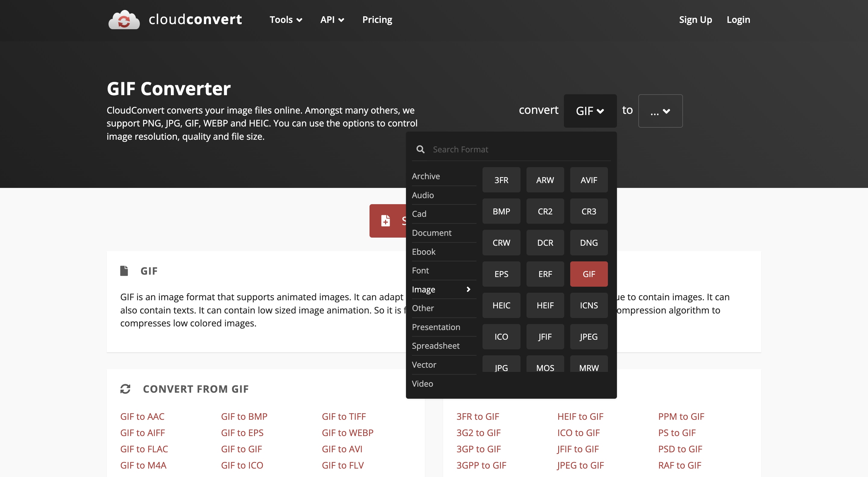Expand the API dropdown menu
Screen dimensions: 868x477
click(x=332, y=20)
